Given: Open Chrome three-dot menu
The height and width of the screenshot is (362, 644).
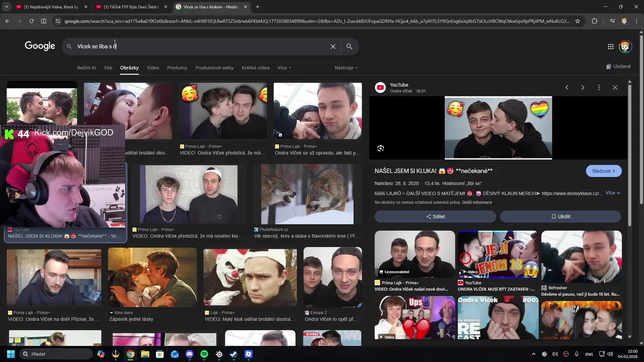Looking at the screenshot, I should coord(636,21).
